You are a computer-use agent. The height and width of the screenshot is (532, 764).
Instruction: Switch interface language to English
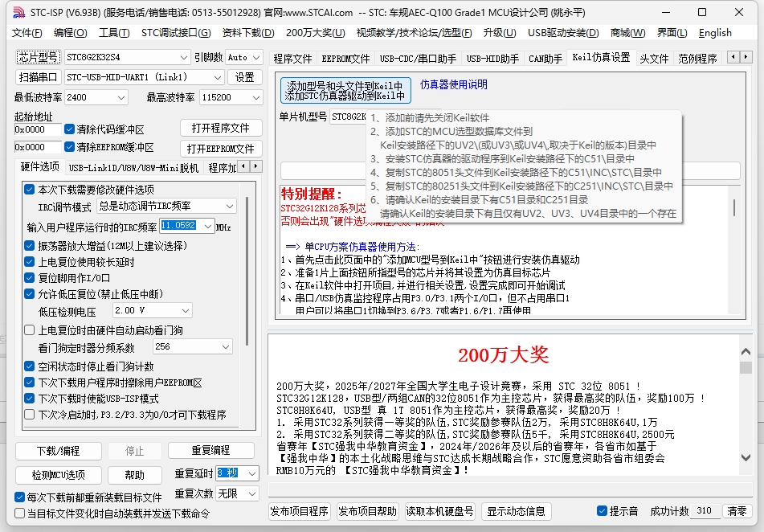[x=715, y=33]
